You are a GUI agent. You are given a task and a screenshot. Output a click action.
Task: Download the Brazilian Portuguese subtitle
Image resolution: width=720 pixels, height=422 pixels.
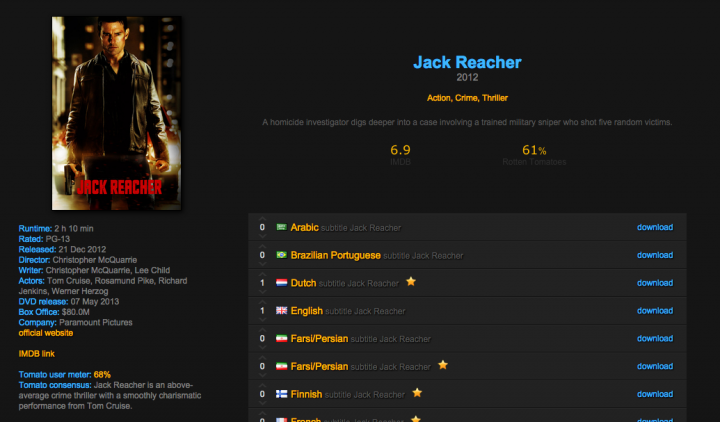click(655, 255)
